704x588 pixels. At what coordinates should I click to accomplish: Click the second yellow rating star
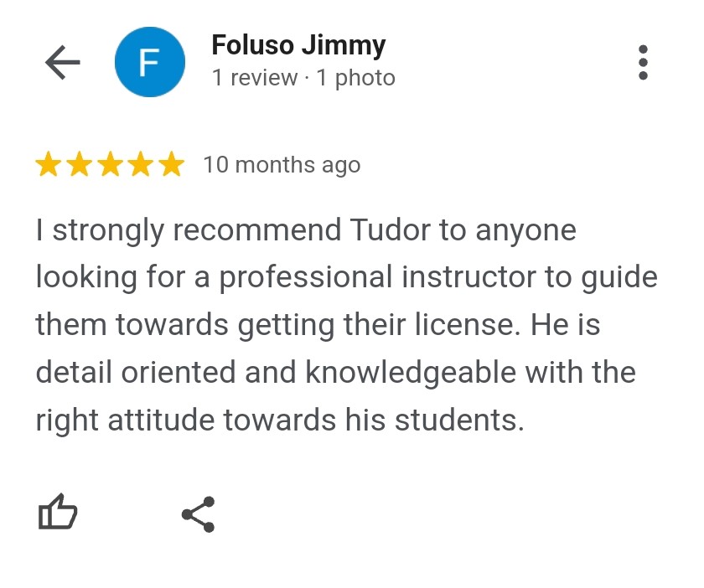tap(80, 165)
